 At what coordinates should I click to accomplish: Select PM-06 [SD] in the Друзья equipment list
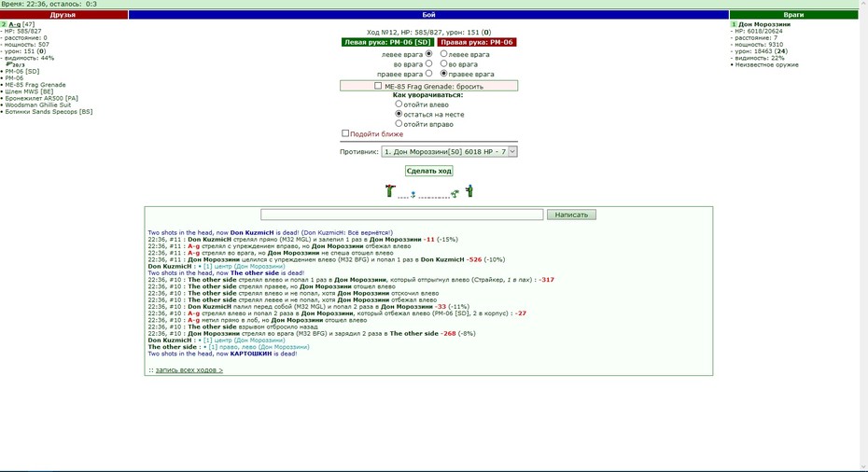coord(22,72)
